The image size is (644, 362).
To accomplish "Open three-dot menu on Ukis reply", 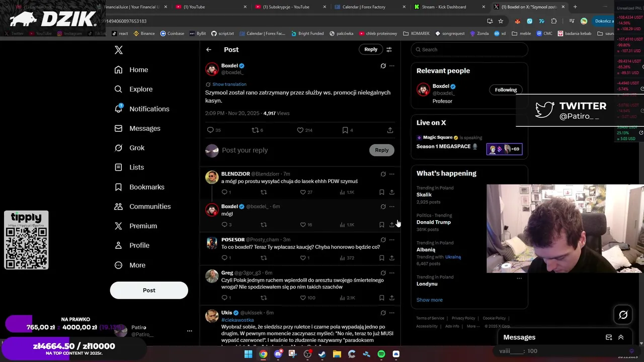I will pyautogui.click(x=392, y=313).
